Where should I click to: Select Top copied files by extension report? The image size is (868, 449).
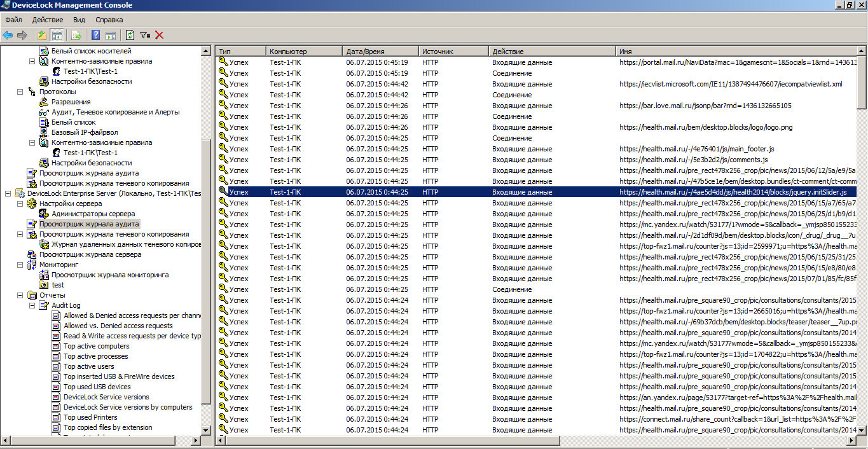[x=108, y=427]
